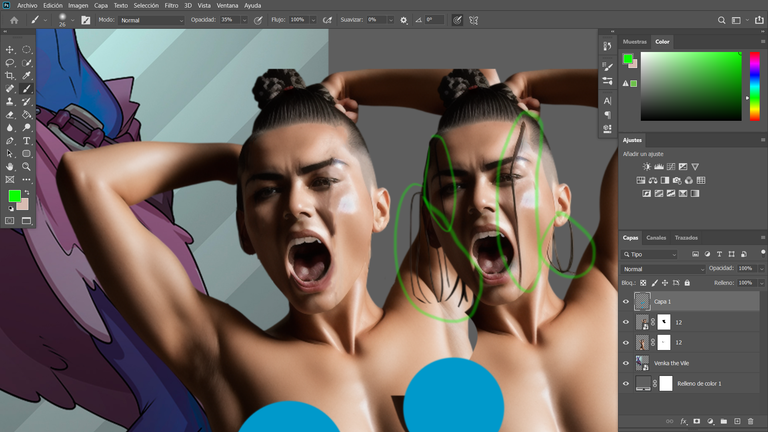This screenshot has height=432, width=768.
Task: Open the smoothing options gear
Action: click(x=404, y=20)
